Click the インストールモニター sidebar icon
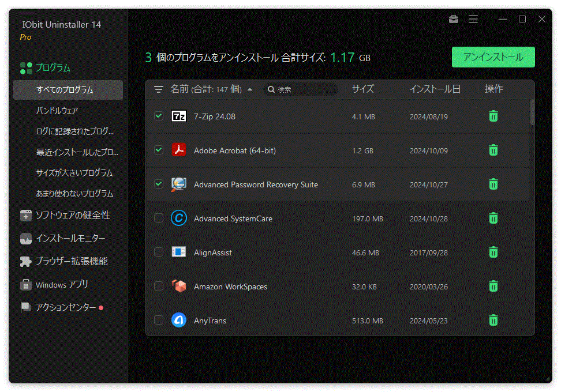Screen dimensions: 561x392 26,238
